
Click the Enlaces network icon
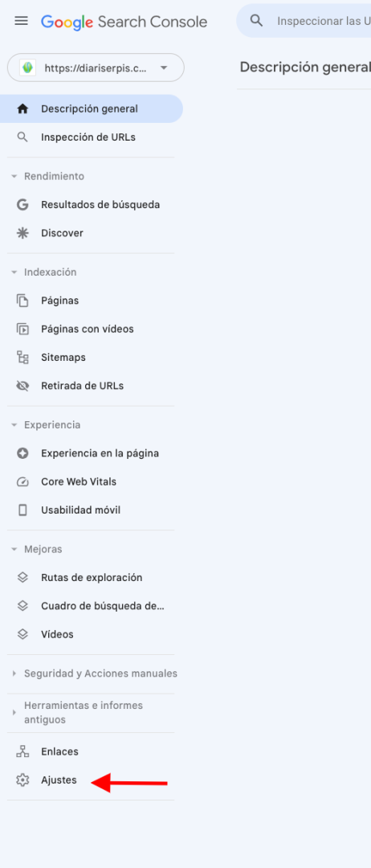pyautogui.click(x=22, y=751)
